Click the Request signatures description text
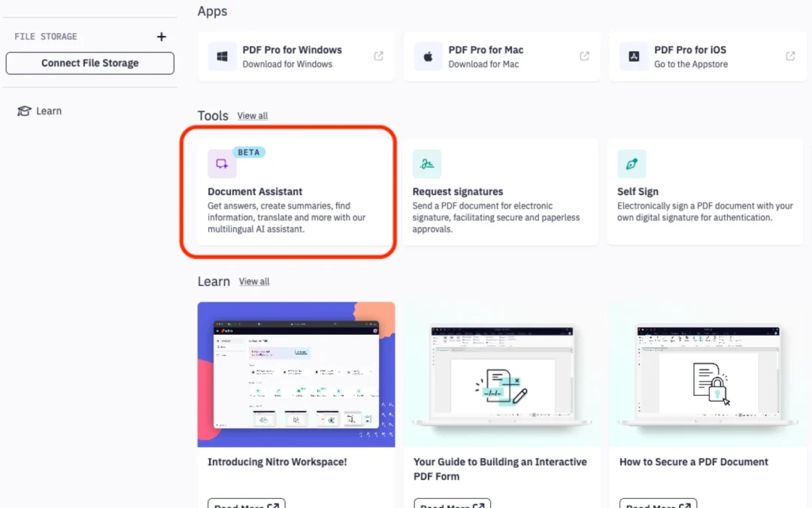 click(496, 217)
